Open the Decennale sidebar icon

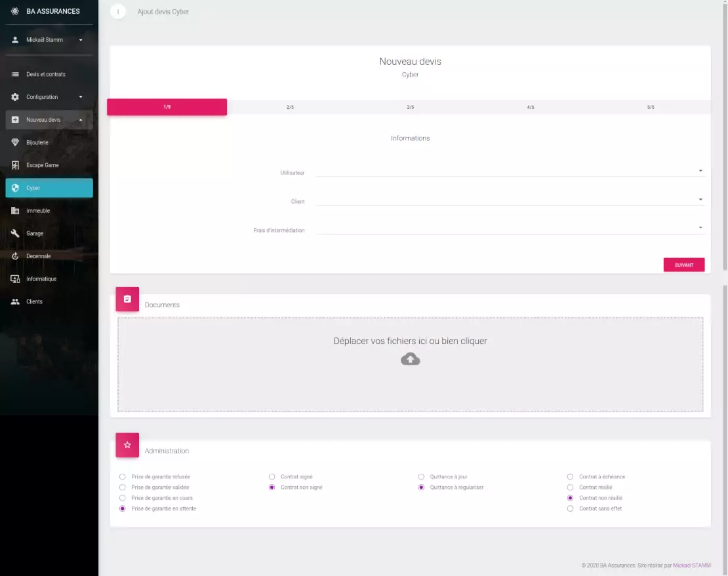pos(15,256)
